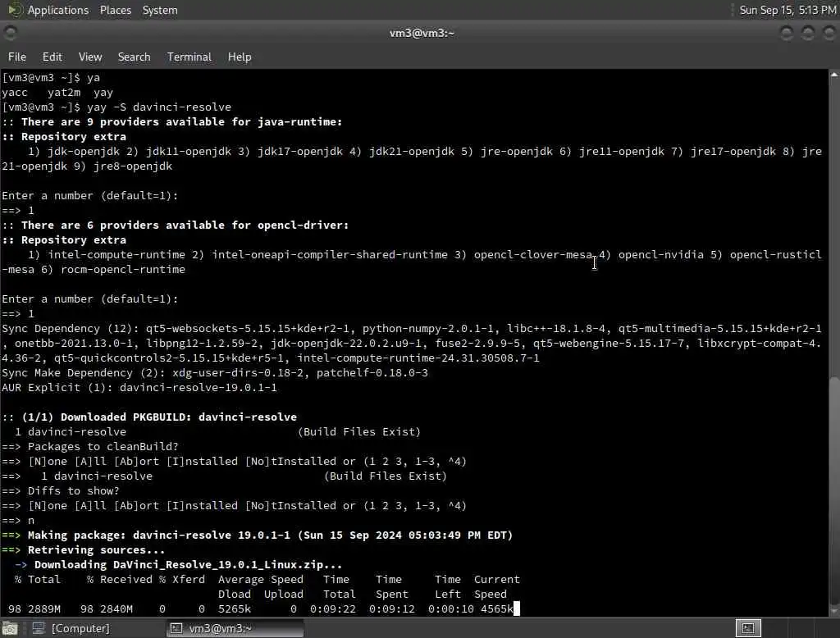Image resolution: width=840 pixels, height=638 pixels.
Task: Click the text 'jdk17-openjdk' in provider list
Action: [x=300, y=152]
